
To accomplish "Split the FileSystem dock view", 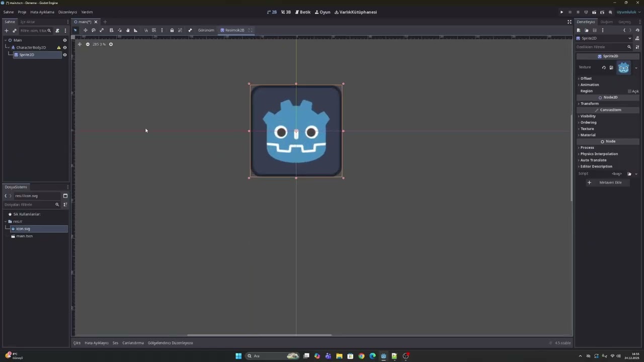I will pyautogui.click(x=65, y=196).
